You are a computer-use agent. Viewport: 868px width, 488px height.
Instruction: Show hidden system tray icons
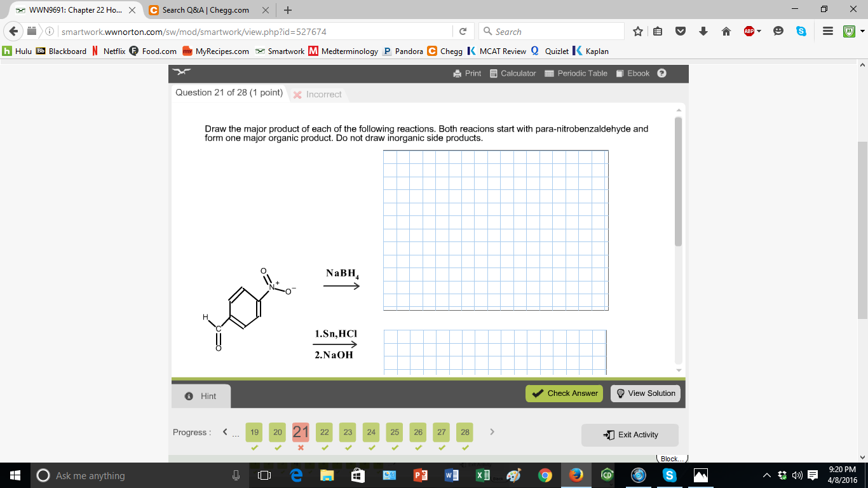click(766, 475)
